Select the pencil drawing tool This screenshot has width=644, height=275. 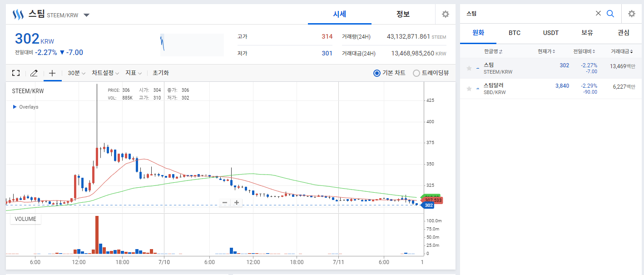point(34,73)
